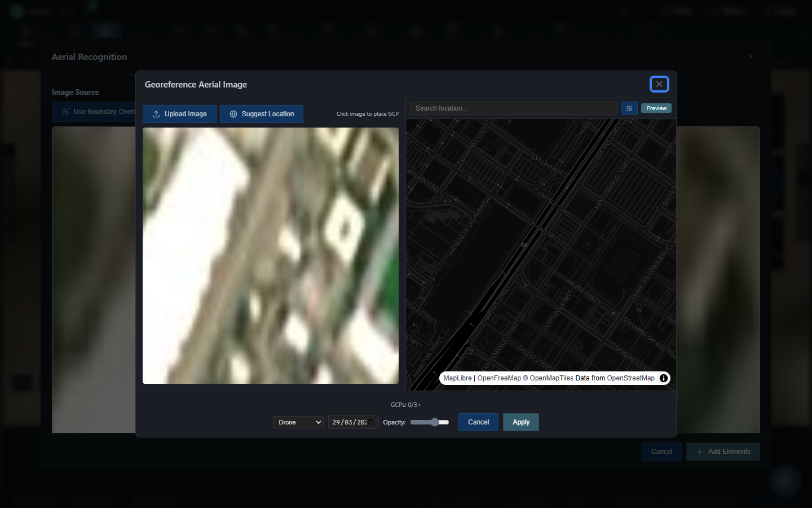Click the Preview button above the map
This screenshot has height=508, width=812.
(x=656, y=108)
